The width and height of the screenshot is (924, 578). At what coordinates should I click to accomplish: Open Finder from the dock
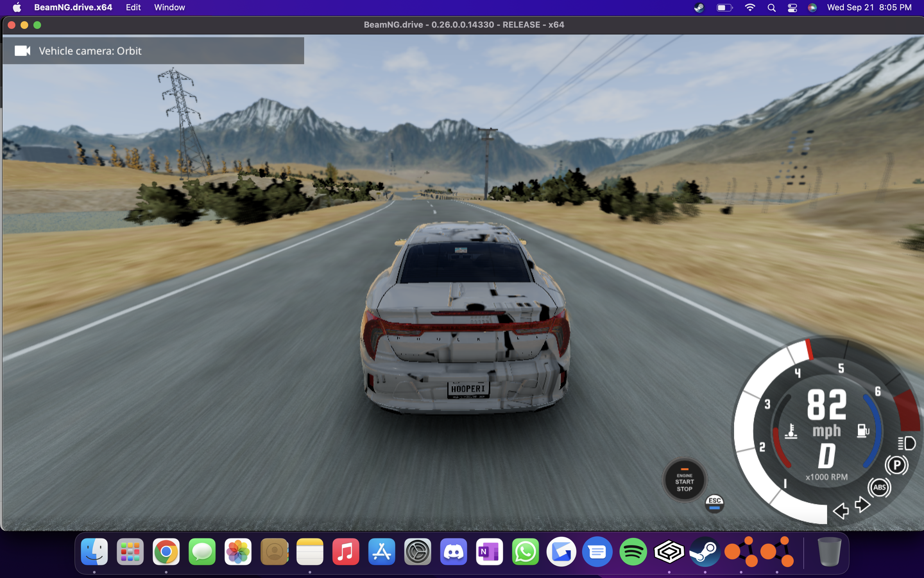94,552
